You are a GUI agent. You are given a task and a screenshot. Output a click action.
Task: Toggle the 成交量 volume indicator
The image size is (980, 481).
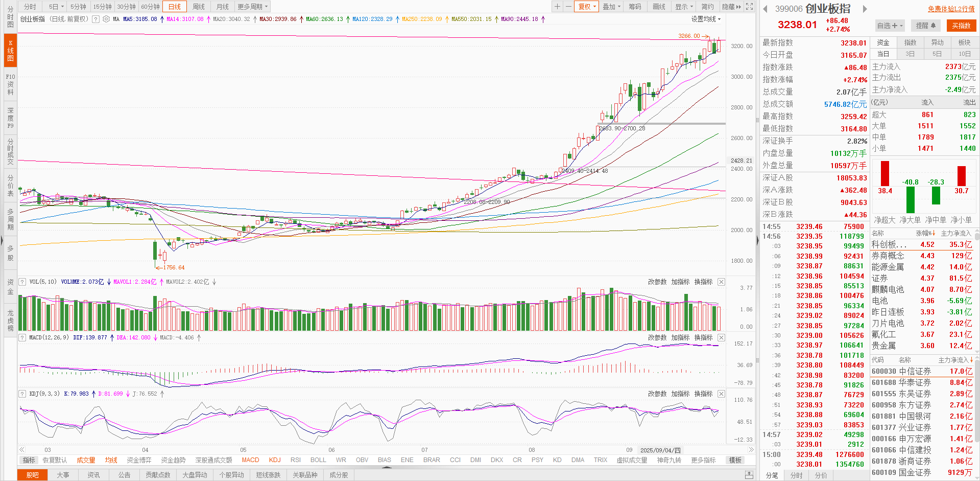(86, 460)
